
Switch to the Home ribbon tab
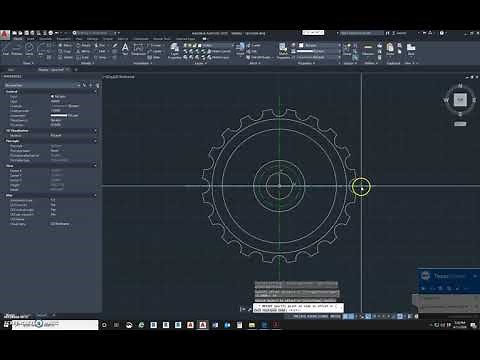click(x=18, y=39)
